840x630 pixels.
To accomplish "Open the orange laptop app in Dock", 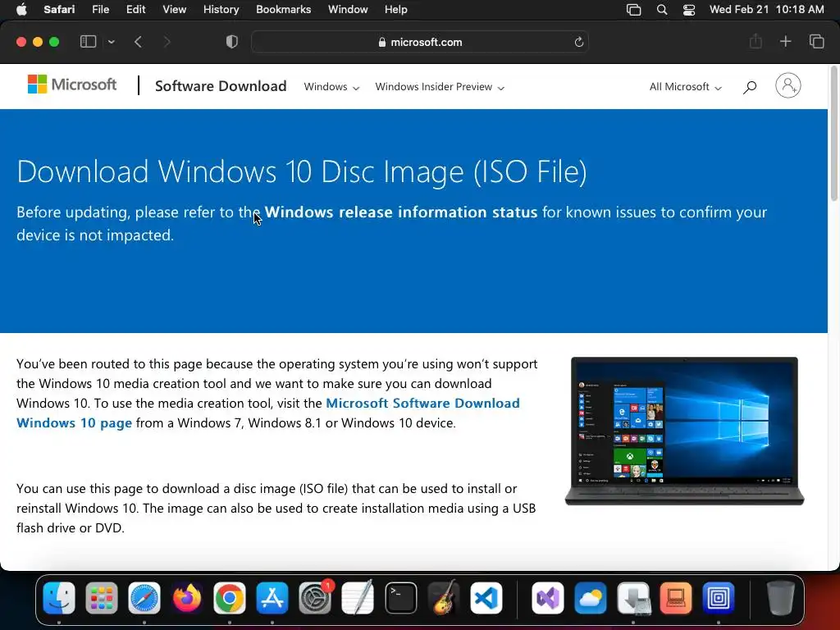I will click(x=676, y=598).
